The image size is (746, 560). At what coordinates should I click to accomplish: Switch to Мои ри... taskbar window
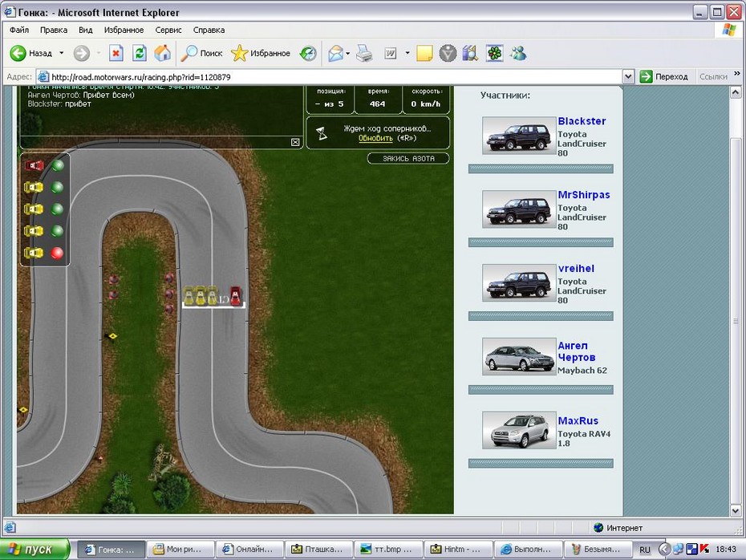pyautogui.click(x=180, y=550)
